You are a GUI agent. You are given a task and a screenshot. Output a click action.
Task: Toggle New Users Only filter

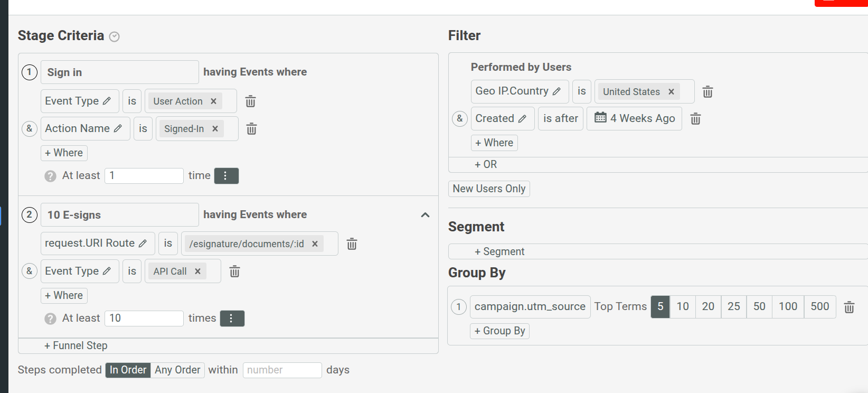(489, 189)
